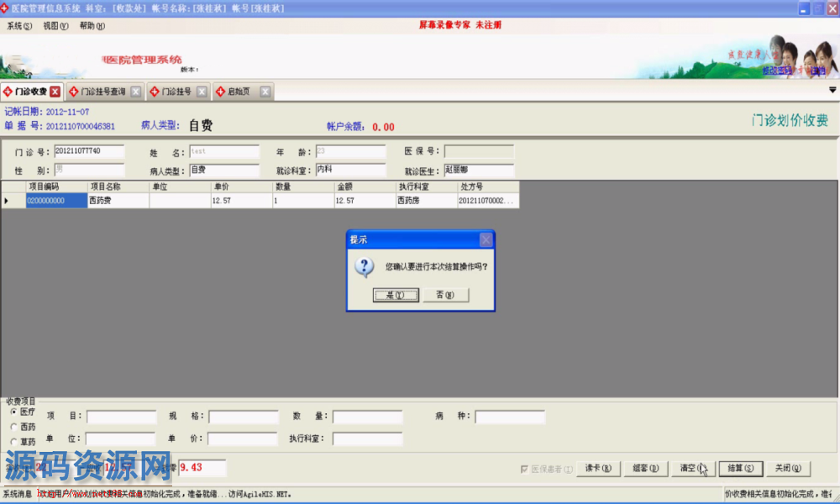Open the 帮助 menu
The width and height of the screenshot is (840, 504).
coord(92,26)
